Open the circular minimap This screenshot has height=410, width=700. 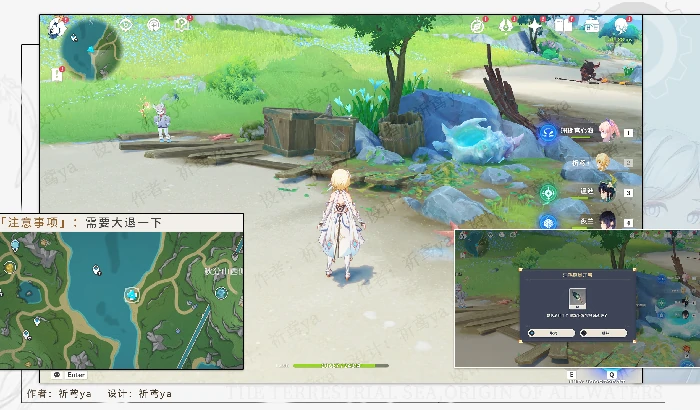90,49
